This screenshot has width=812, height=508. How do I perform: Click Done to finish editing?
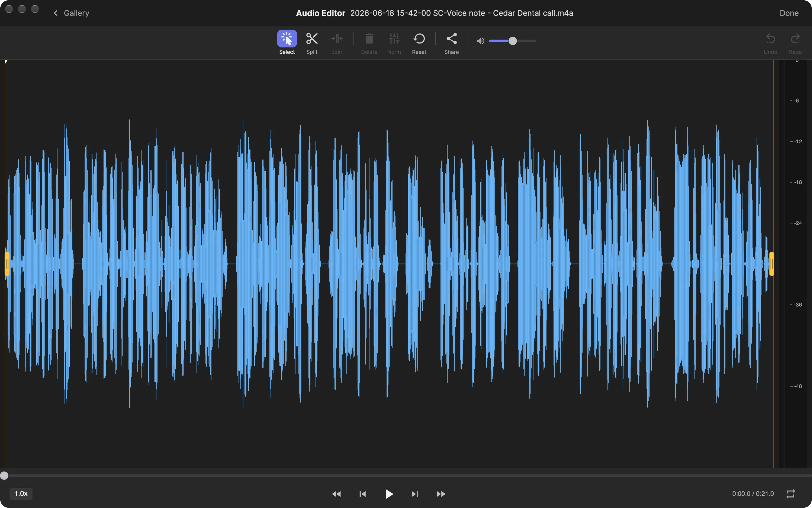789,13
